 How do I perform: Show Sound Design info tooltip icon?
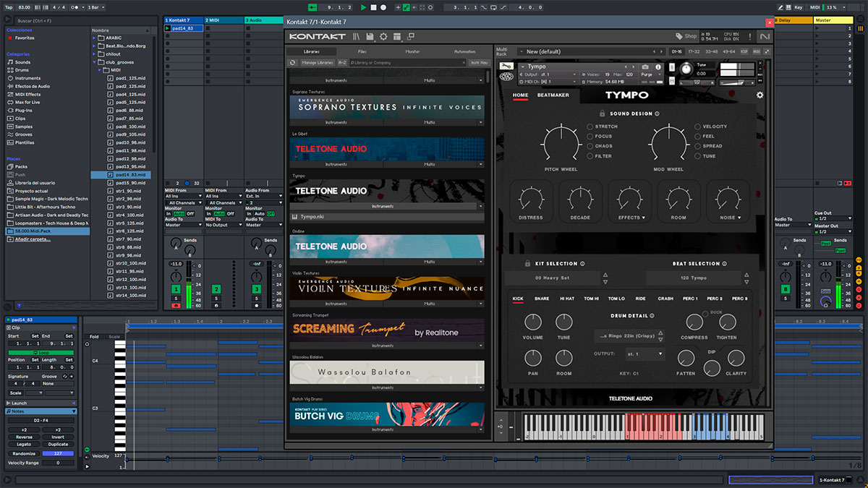point(657,114)
